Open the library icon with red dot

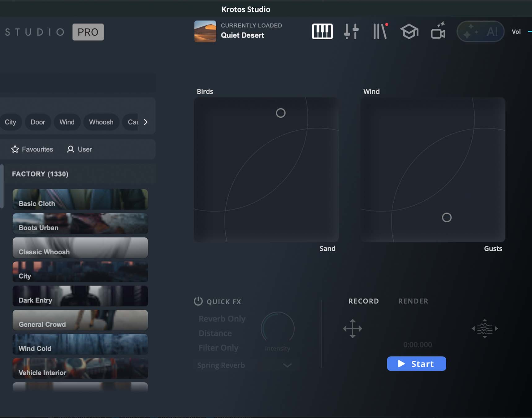pyautogui.click(x=380, y=31)
